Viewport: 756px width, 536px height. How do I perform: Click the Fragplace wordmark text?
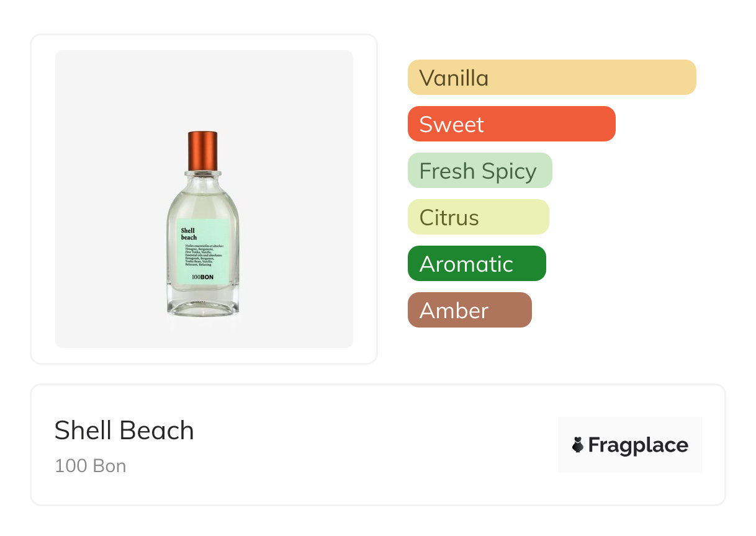coord(638,445)
